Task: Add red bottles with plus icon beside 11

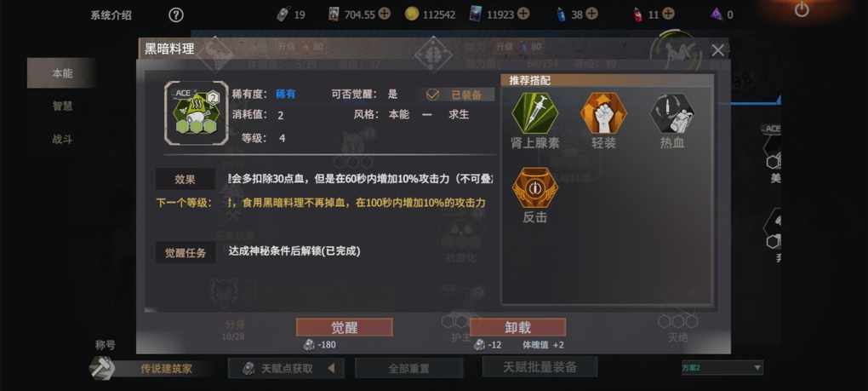Action: [669, 14]
